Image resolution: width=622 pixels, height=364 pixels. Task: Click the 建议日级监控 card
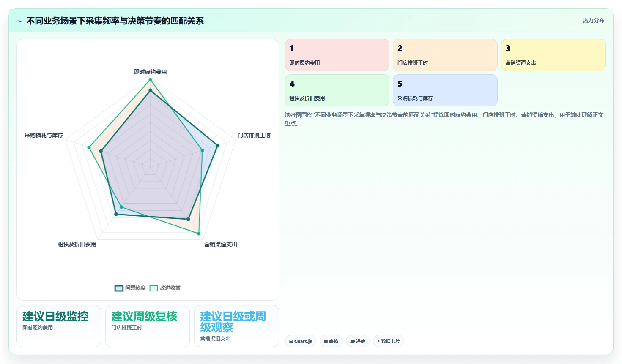59,326
